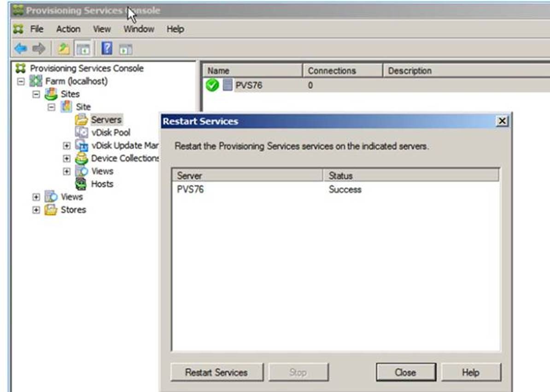The width and height of the screenshot is (550, 392).
Task: Toggle the Show/Hide console tree icon
Action: 83,48
